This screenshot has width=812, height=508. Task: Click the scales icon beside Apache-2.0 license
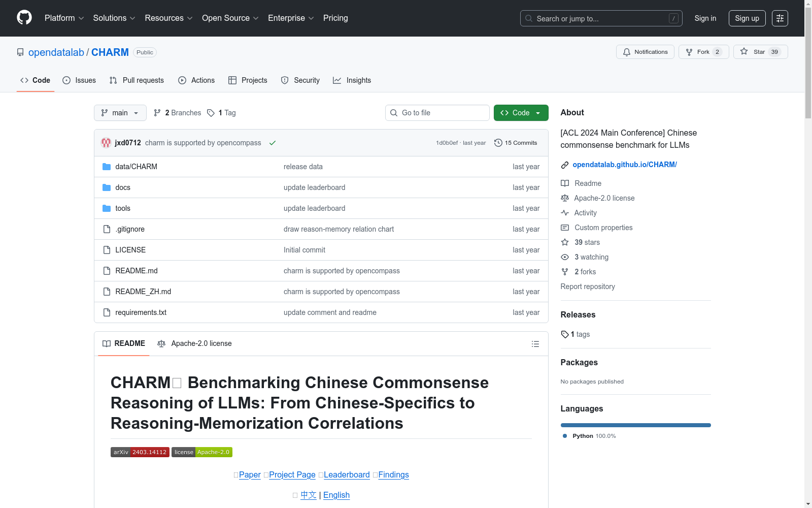point(565,198)
